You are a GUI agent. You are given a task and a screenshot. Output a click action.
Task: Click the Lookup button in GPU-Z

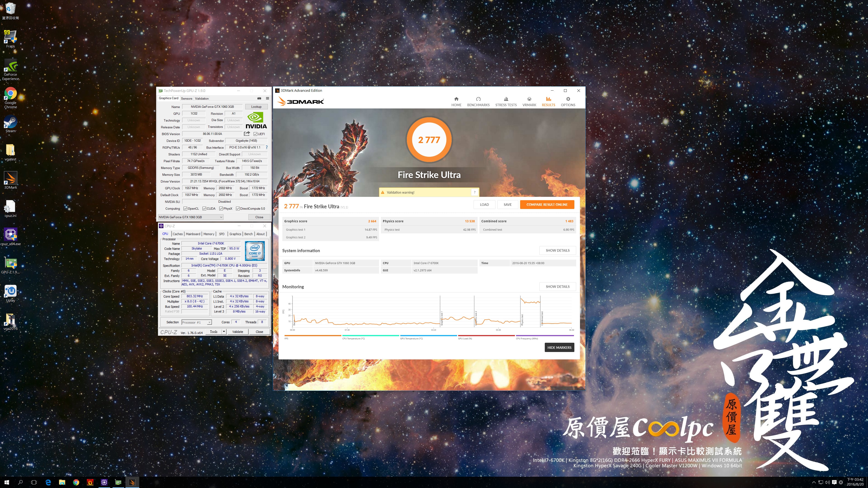(x=256, y=107)
